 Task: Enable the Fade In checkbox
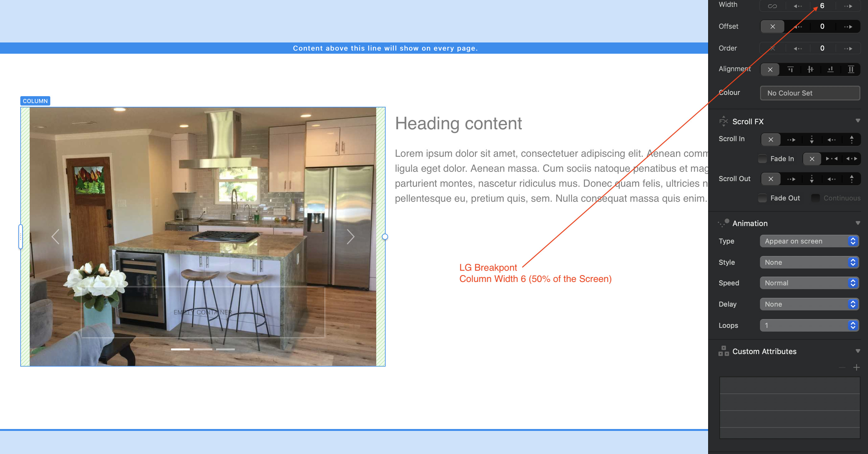coord(762,159)
